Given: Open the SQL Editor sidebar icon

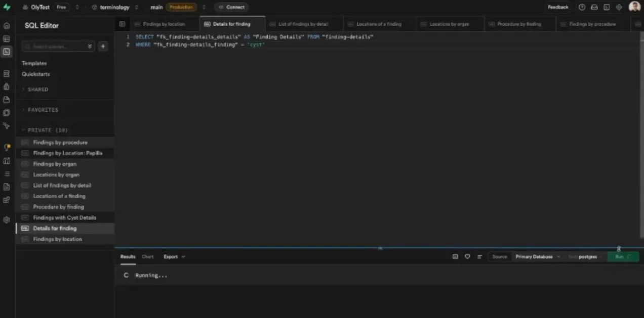Looking at the screenshot, I should pos(7,51).
